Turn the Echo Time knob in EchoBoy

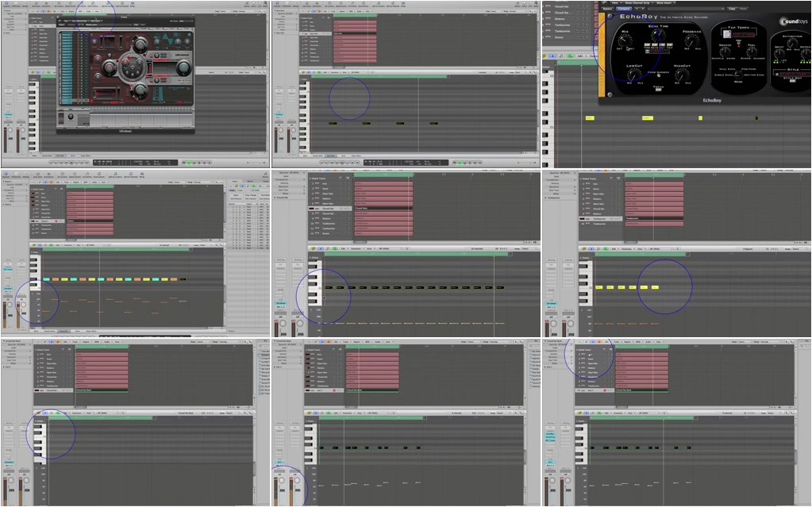click(x=658, y=36)
